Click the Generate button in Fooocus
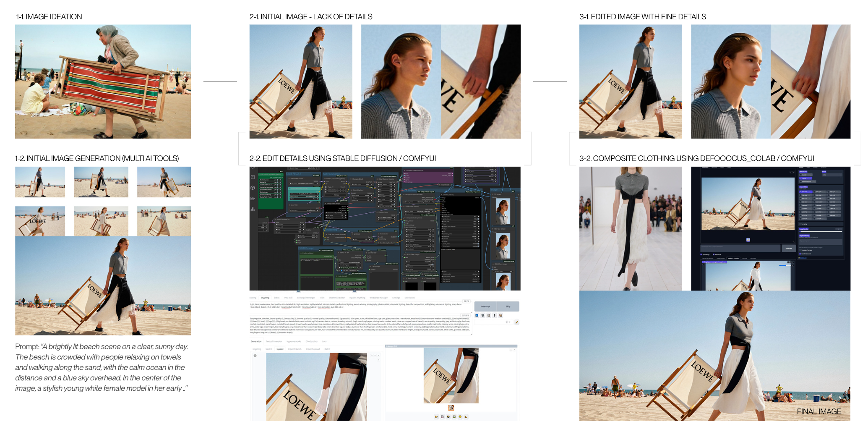Image resolution: width=868 pixels, height=432 pixels. coord(789,249)
